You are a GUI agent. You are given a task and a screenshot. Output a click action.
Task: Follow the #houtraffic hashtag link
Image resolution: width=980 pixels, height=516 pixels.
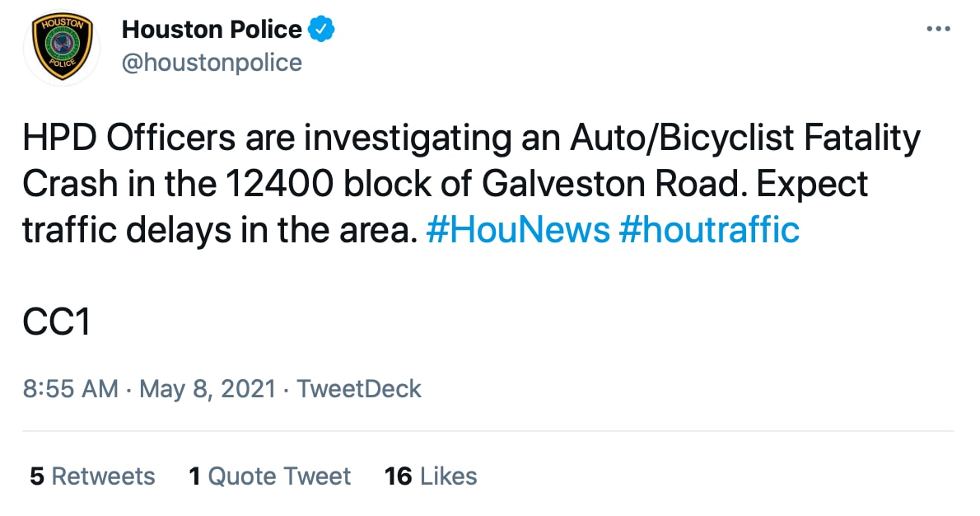[708, 230]
